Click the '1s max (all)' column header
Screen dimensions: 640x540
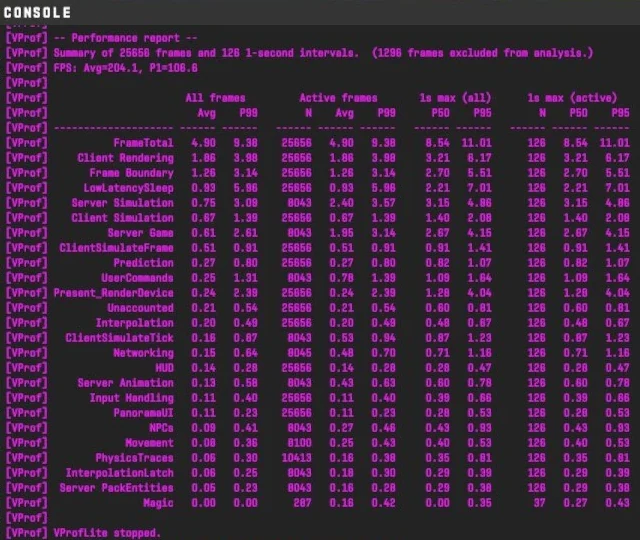[455, 98]
